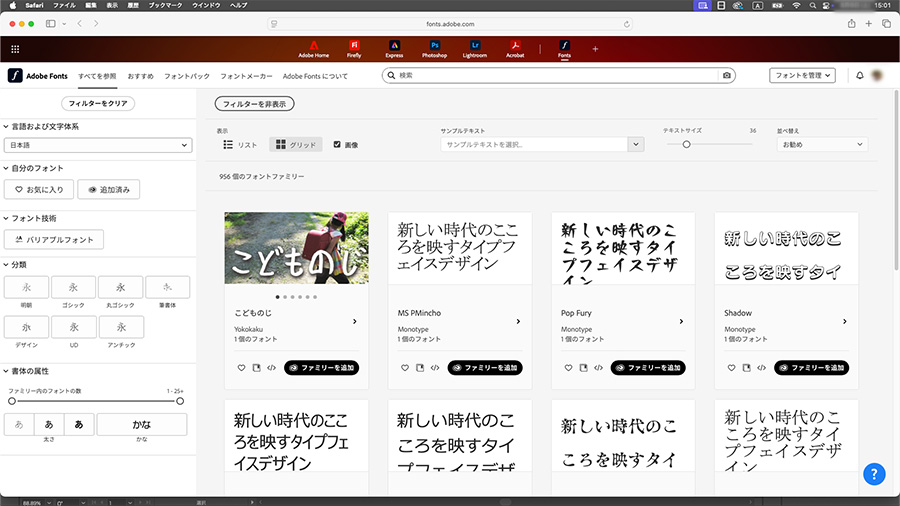Viewport: 900px width, 506px height.
Task: Click the right font count slider handle
Action: 180,401
